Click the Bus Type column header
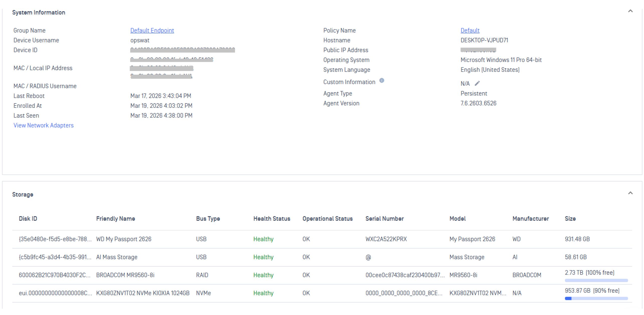This screenshot has width=644, height=315. tap(208, 219)
